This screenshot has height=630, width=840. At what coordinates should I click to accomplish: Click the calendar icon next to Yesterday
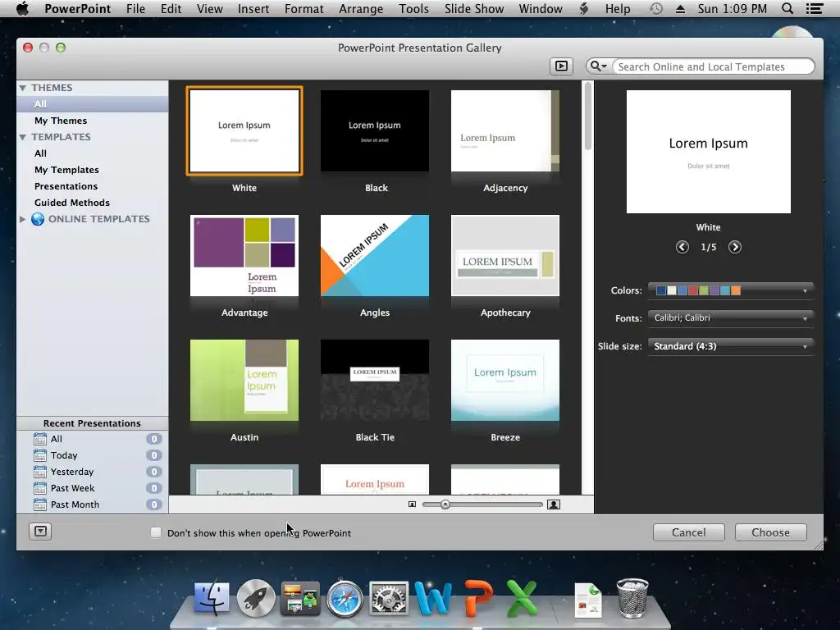point(40,472)
